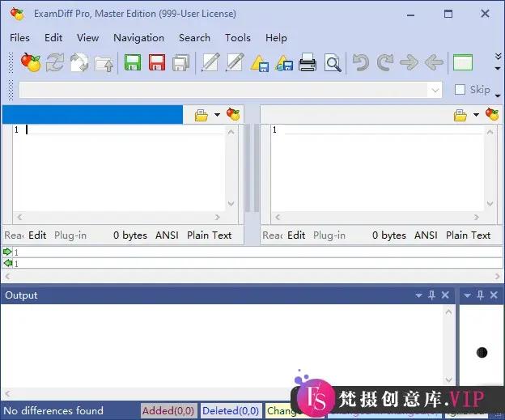This screenshot has height=420, width=505.
Task: Click the Output panel scroll up arrow
Action: (x=448, y=312)
